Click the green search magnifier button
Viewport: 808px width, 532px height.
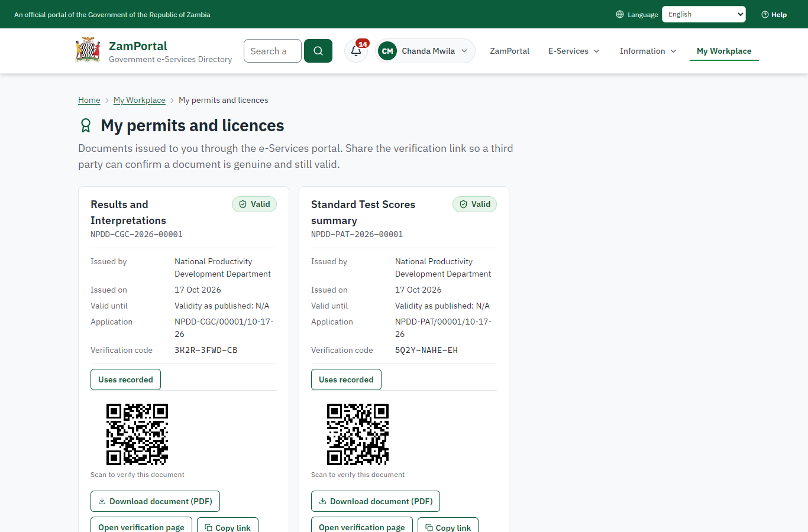318,51
